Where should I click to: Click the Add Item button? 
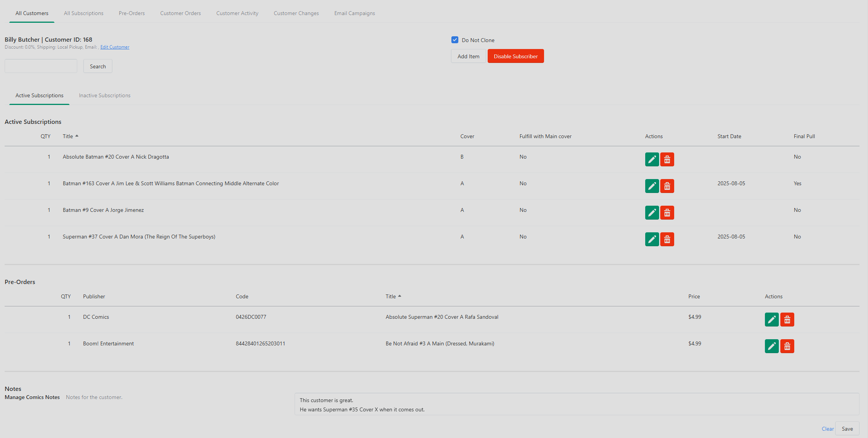468,56
